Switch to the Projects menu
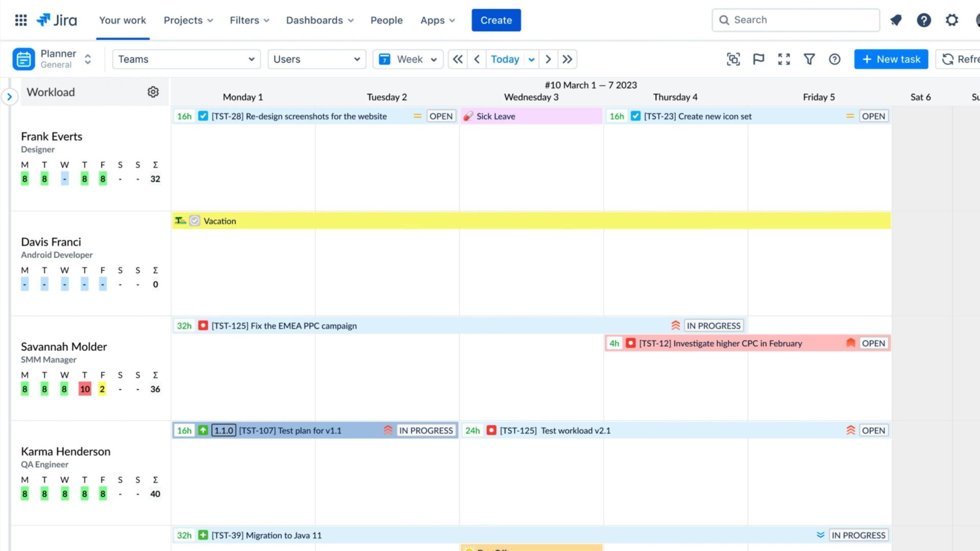 click(188, 20)
